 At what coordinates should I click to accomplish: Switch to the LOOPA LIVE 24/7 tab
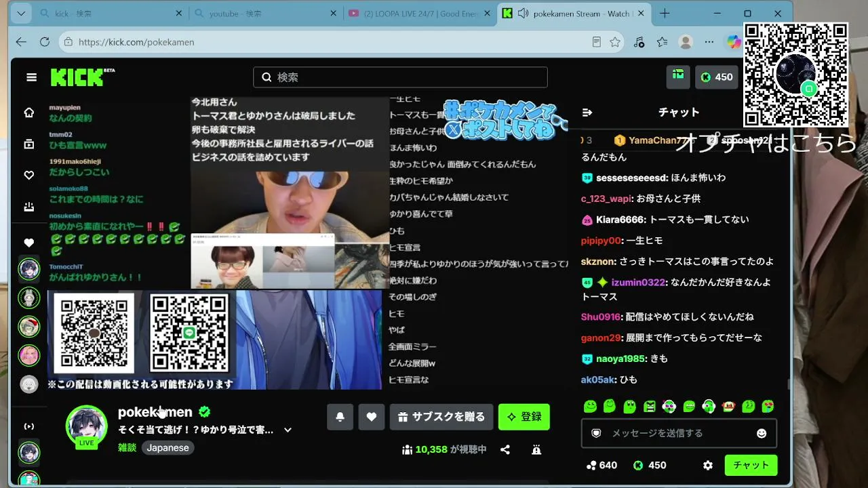click(420, 14)
